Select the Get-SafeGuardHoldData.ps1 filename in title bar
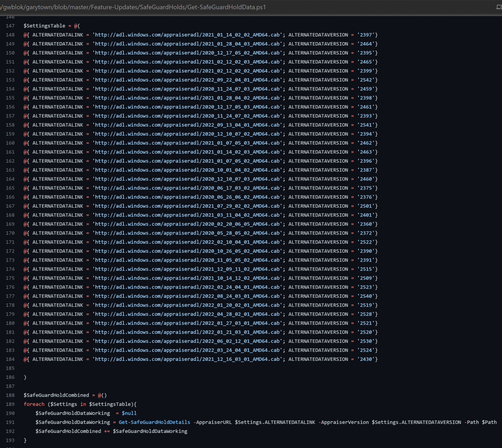 click(x=226, y=7)
